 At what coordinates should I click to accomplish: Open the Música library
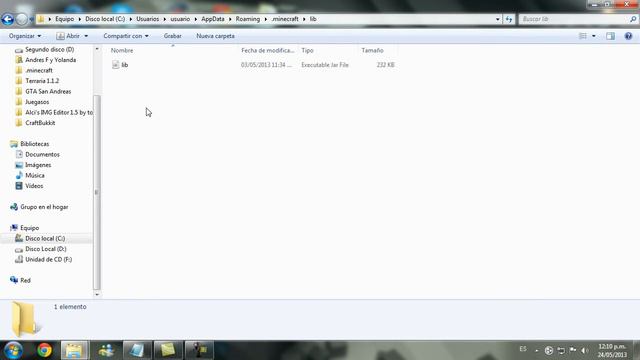pos(35,176)
